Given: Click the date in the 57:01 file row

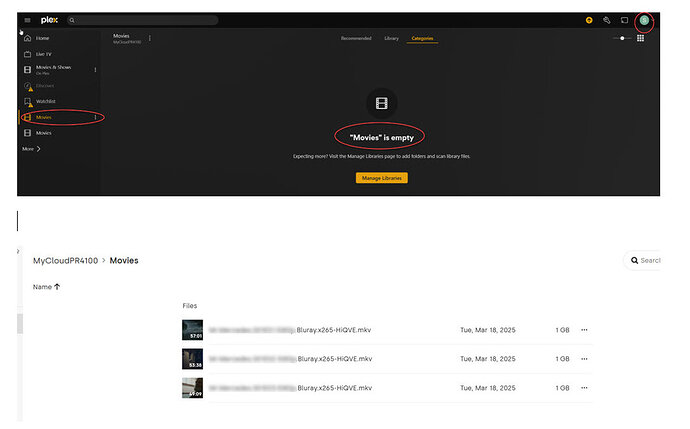Looking at the screenshot, I should coord(488,330).
